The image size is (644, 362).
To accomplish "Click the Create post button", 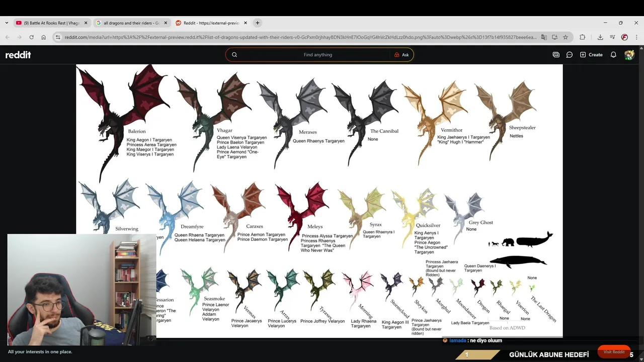I will pos(591,55).
